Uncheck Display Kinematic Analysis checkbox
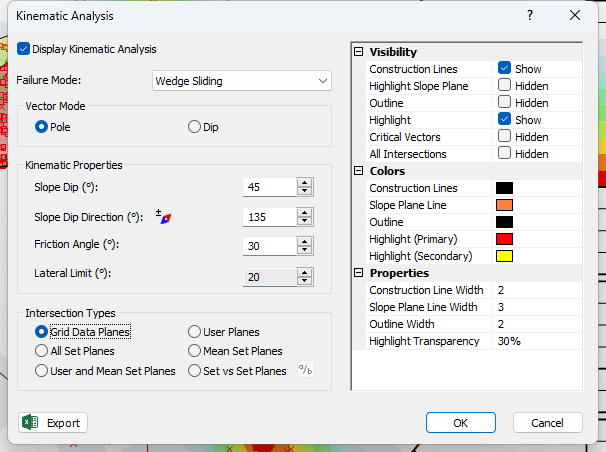 (23, 49)
